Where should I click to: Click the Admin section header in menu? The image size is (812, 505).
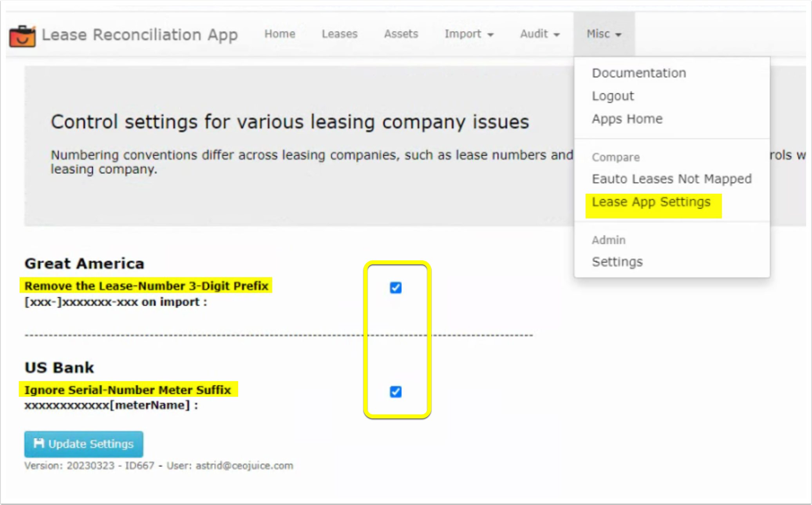(x=609, y=240)
